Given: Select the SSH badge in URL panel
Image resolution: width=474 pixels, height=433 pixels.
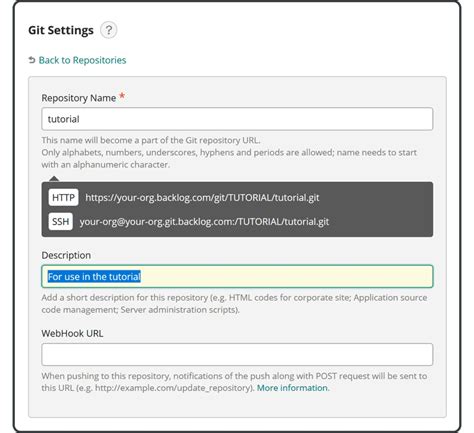Looking at the screenshot, I should 61,221.
